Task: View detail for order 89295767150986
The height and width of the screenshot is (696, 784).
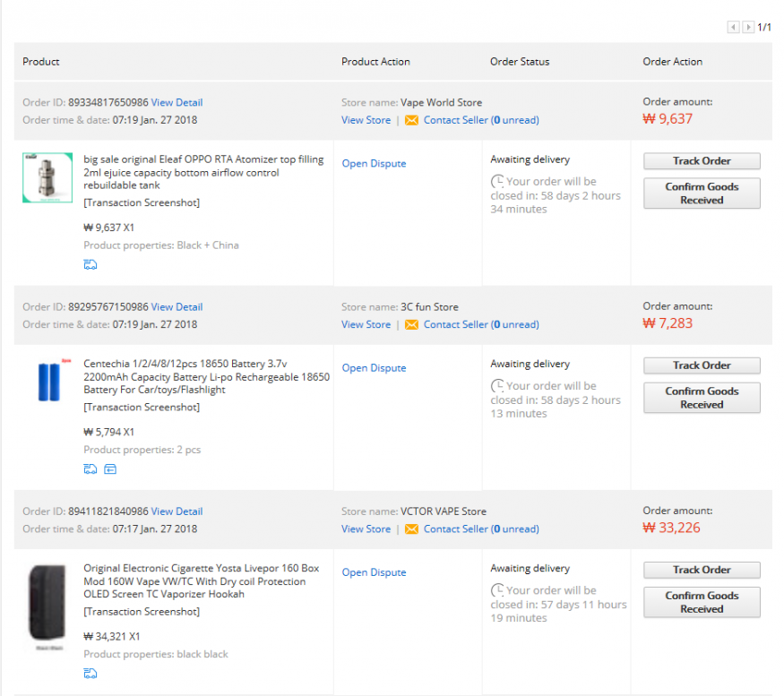Action: pyautogui.click(x=177, y=307)
